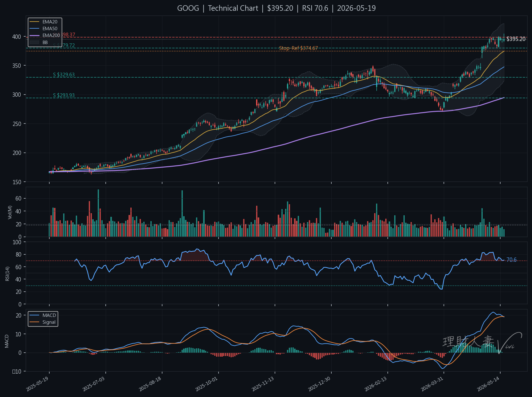Click the 200 price axis tick label
Screen dimensions: 532x397
(17, 153)
